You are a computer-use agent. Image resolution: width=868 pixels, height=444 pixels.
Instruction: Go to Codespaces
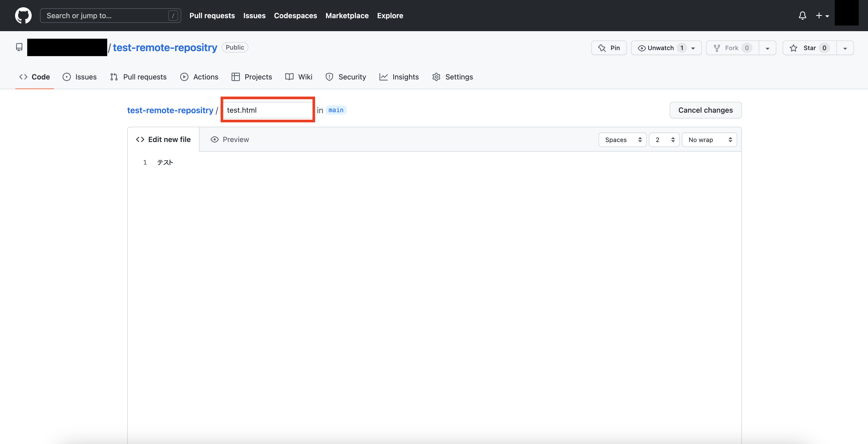295,16
